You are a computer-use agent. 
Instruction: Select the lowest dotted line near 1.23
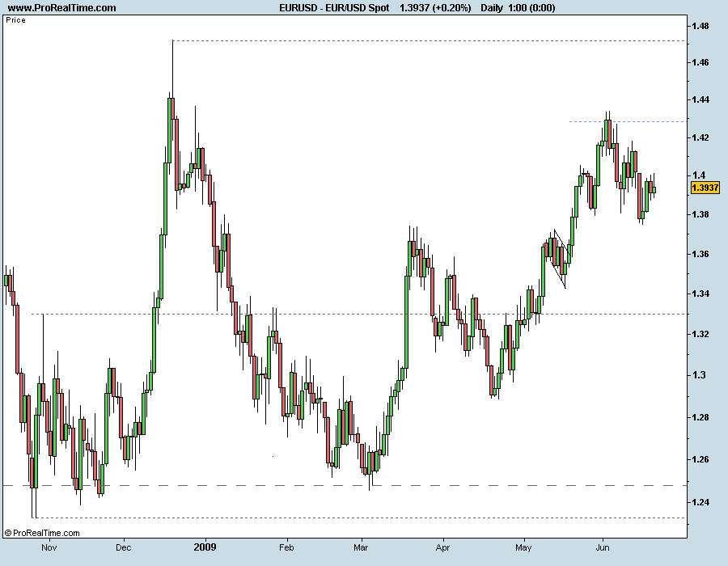360,517
